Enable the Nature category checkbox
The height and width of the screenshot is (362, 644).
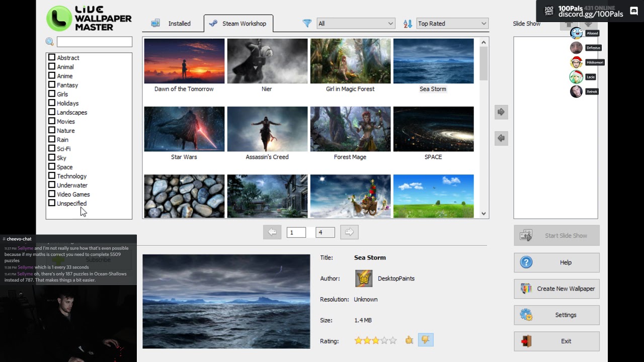pos(52,130)
